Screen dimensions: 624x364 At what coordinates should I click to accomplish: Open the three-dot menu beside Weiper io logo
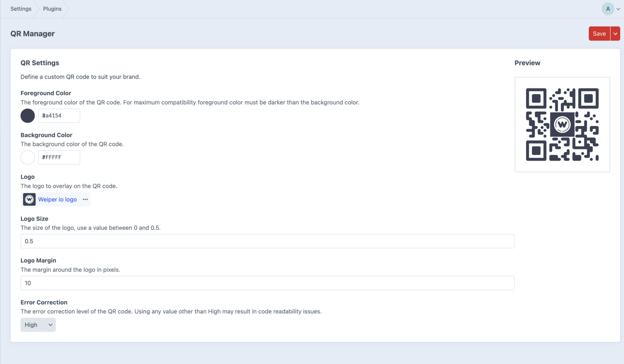coord(85,199)
